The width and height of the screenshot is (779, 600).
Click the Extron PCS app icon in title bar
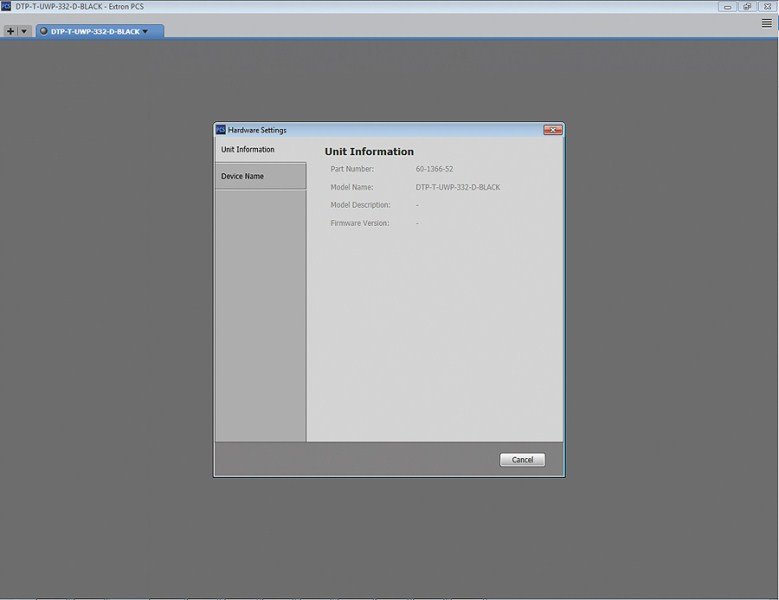6,6
